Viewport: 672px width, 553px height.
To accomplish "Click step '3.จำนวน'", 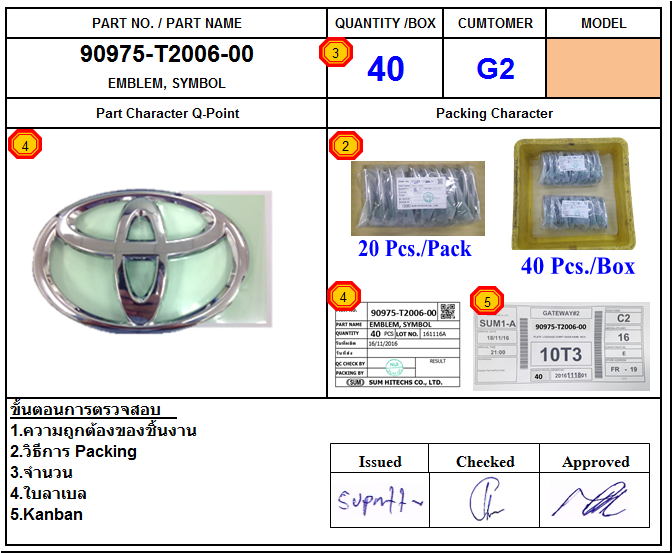I will point(42,472).
